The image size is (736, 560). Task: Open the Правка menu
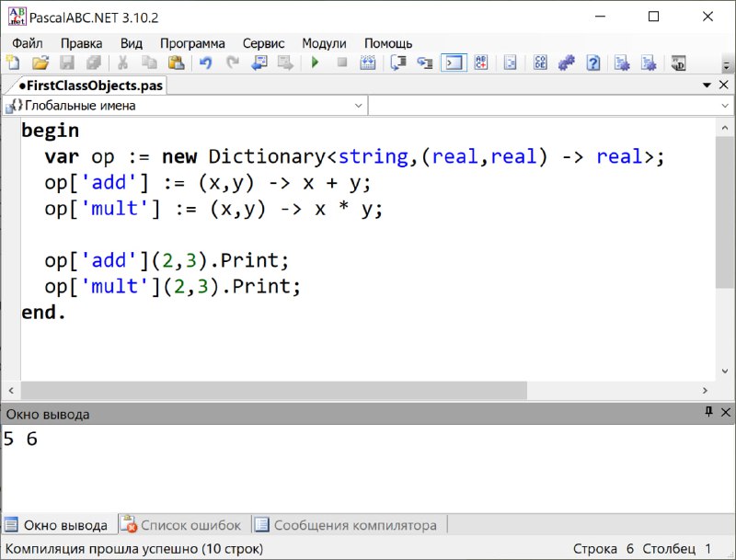81,43
